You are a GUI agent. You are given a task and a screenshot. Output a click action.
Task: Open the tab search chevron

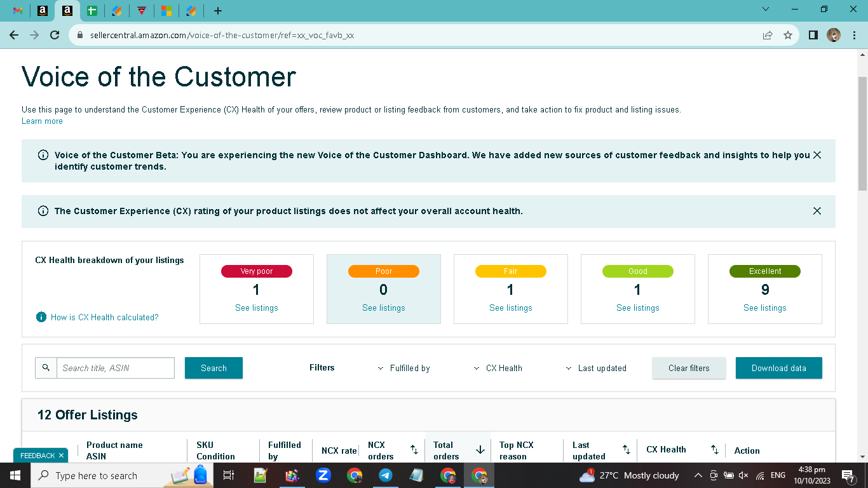766,9
